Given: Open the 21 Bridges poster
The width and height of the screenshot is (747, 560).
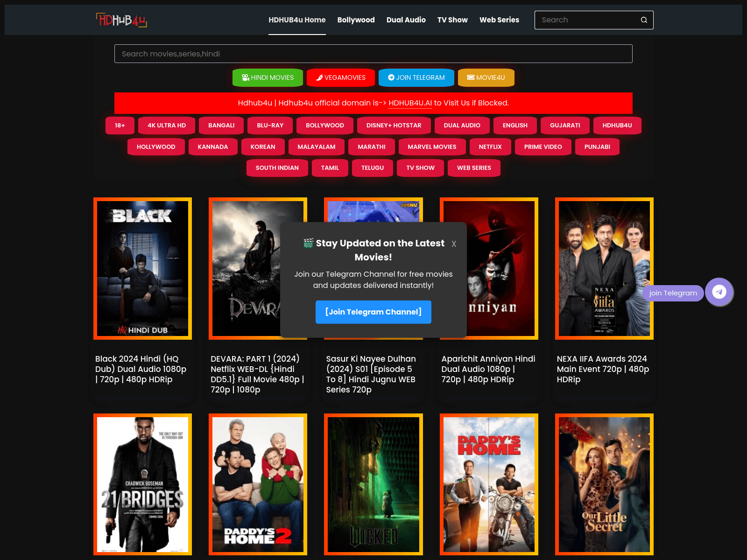Looking at the screenshot, I should pyautogui.click(x=143, y=484).
